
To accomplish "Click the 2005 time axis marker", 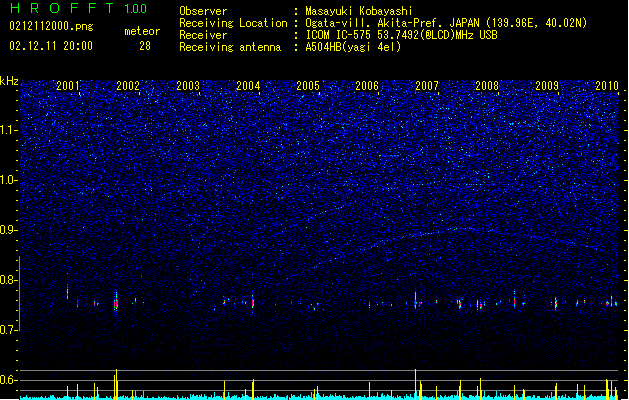I will pyautogui.click(x=308, y=85).
